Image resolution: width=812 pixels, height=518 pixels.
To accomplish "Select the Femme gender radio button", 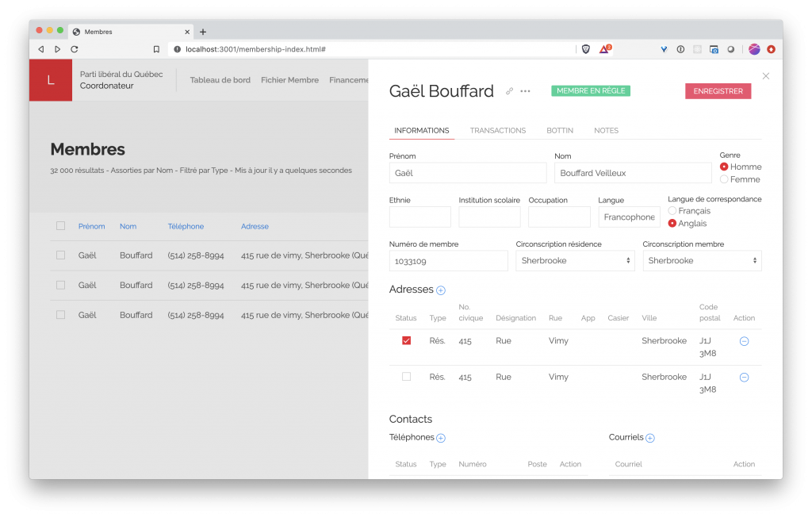I will pyautogui.click(x=724, y=179).
